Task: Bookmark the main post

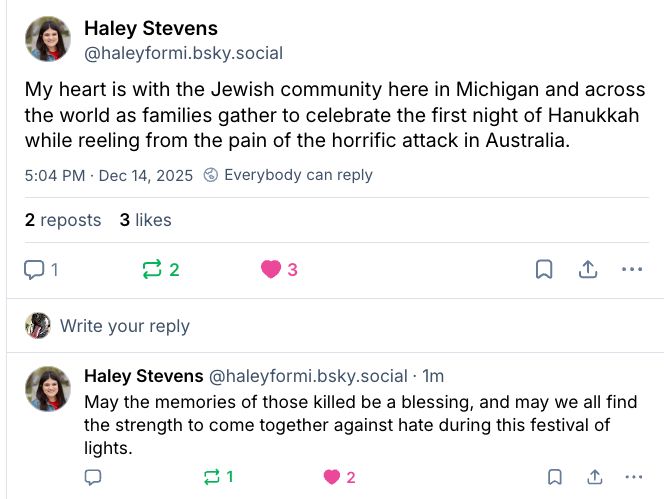Action: click(543, 269)
